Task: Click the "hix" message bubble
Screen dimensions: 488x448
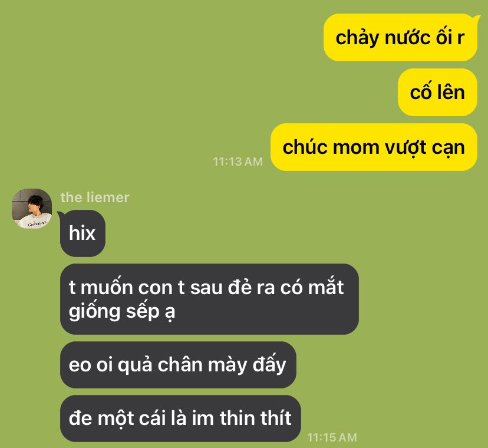Action: point(83,233)
